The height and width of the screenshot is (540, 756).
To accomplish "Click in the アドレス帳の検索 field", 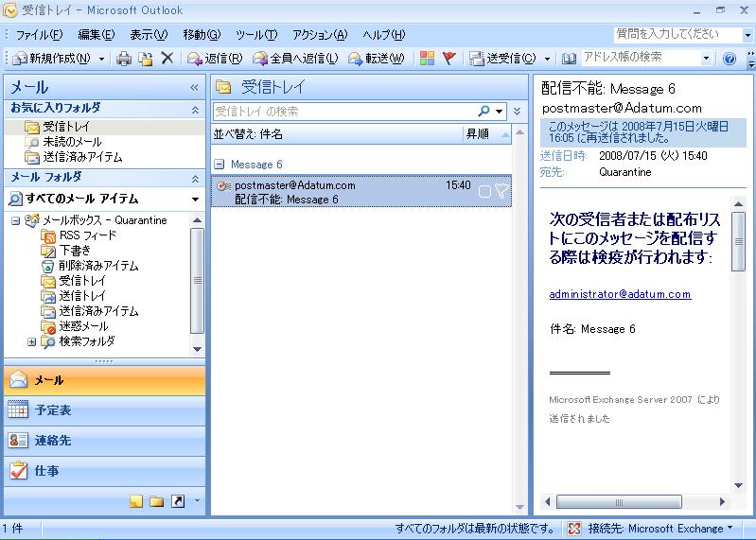I will click(642, 58).
